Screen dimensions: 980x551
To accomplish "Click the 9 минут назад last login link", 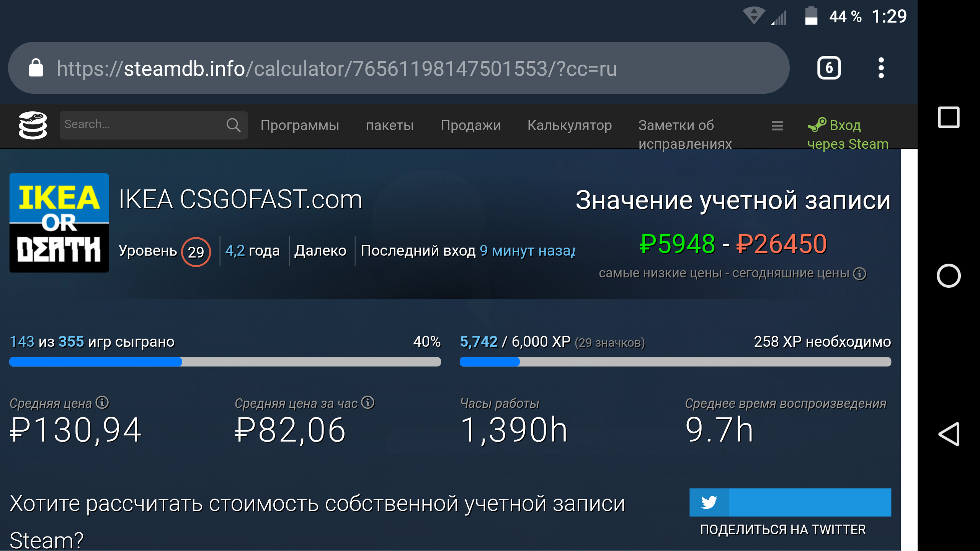I will [528, 251].
